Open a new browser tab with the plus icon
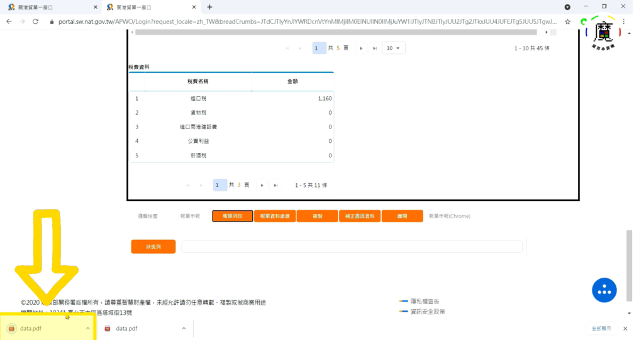644x340 pixels. click(209, 7)
